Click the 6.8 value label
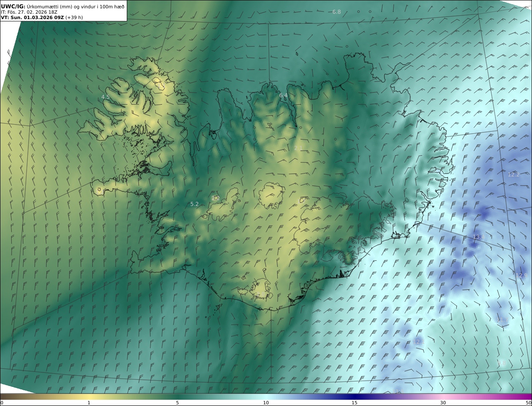This screenshot has height=406, width=532. pyautogui.click(x=337, y=12)
